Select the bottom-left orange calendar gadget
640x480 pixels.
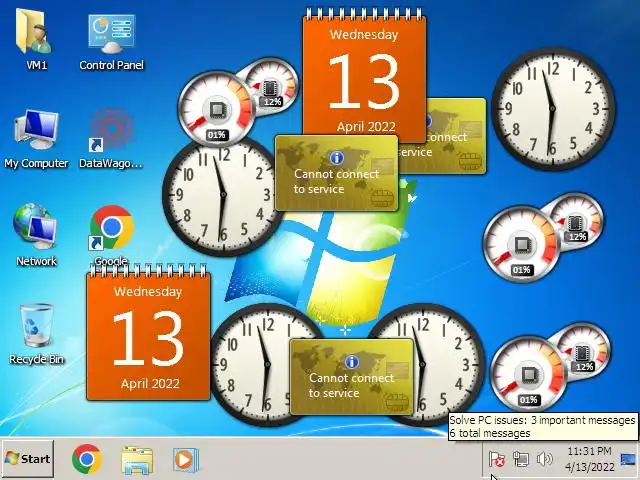tap(148, 333)
